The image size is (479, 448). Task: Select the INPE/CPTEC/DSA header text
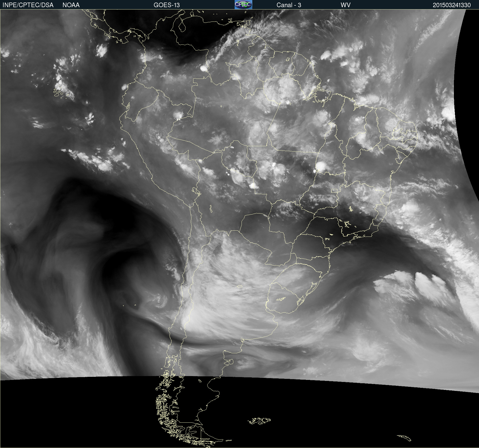click(28, 5)
